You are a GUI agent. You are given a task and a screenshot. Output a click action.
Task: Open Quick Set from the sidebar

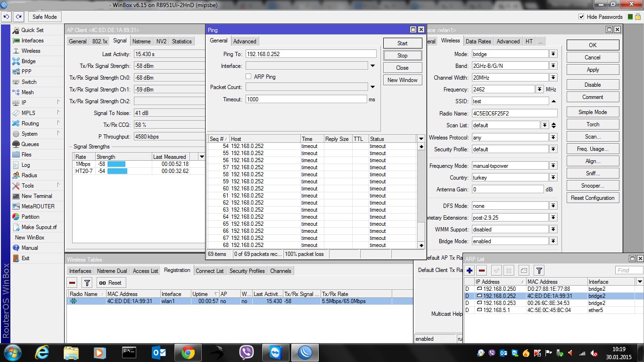32,30
